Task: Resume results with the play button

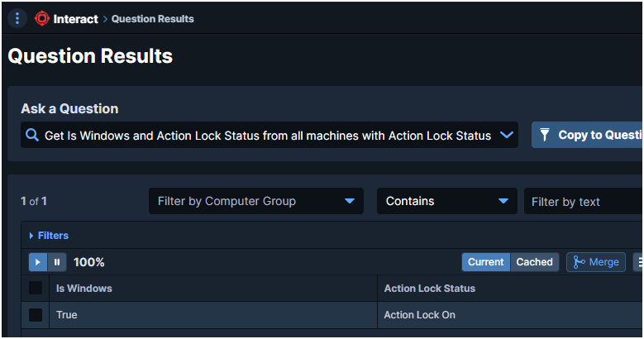Action: click(x=38, y=262)
